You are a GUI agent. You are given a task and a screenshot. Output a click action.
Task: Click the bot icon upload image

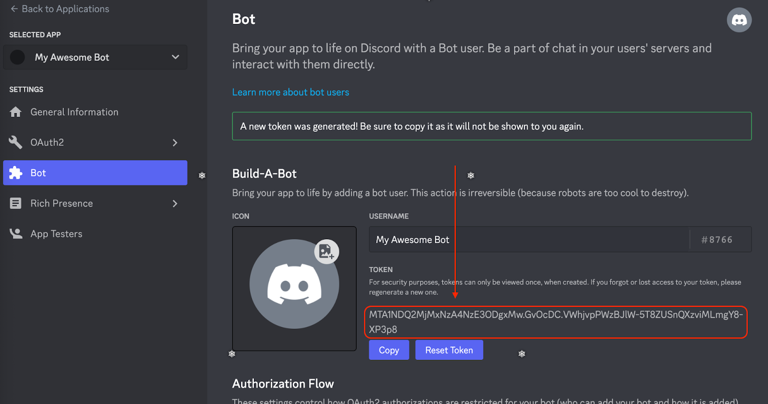coord(294,288)
